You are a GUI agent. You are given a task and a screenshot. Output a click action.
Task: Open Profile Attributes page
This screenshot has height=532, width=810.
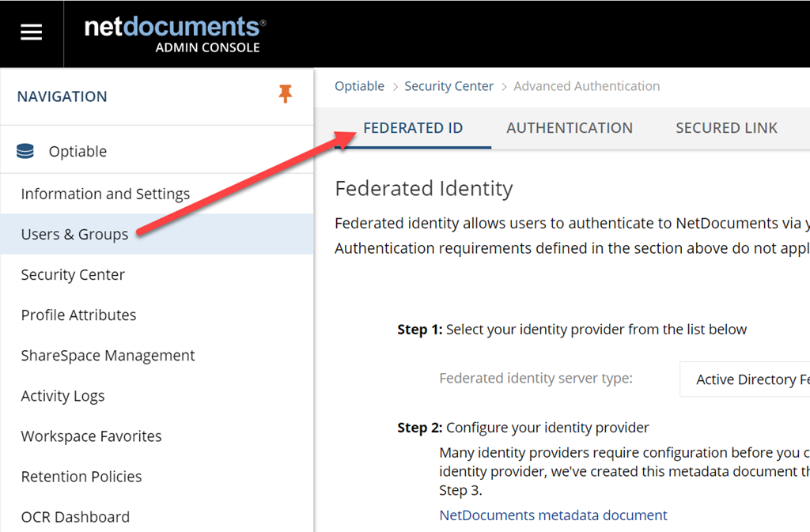(x=78, y=315)
